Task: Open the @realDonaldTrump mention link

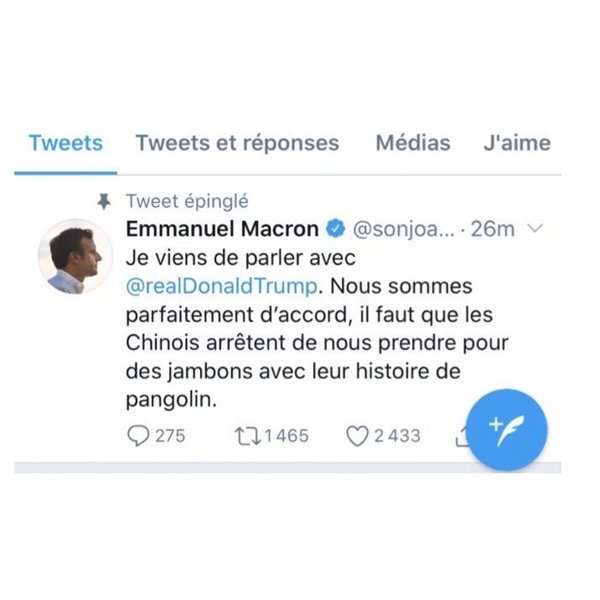Action: tap(222, 286)
